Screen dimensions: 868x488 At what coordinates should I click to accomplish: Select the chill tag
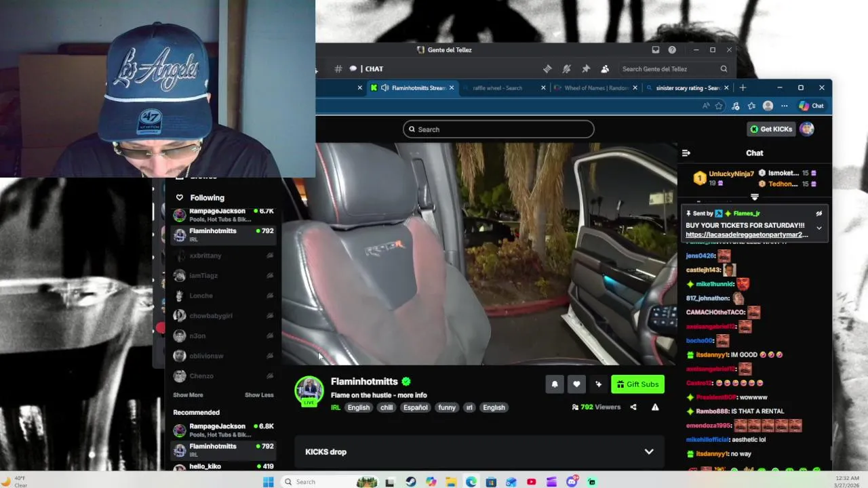click(387, 407)
